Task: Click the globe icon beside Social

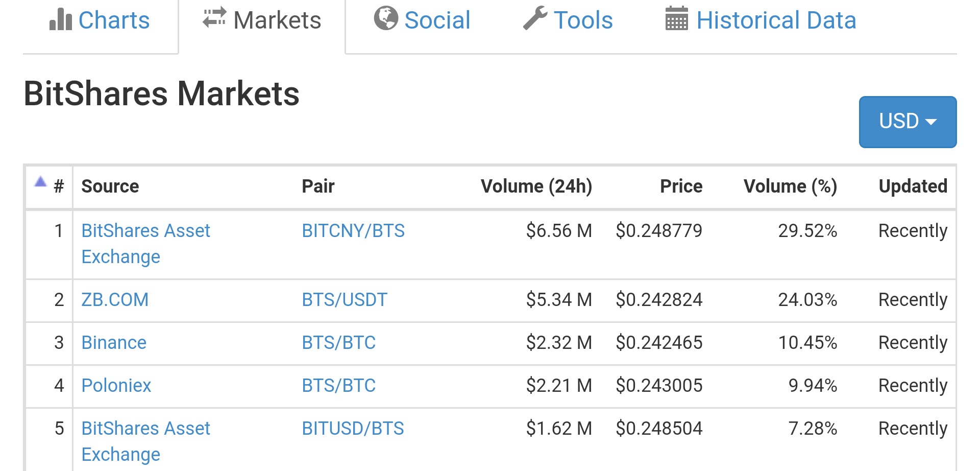Action: pyautogui.click(x=386, y=18)
